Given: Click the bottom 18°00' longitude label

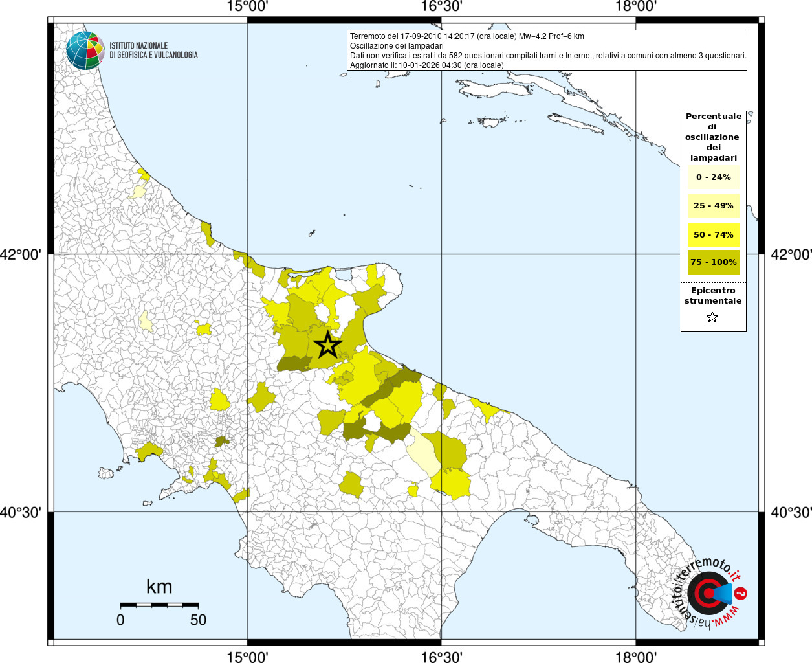Looking at the screenshot, I should 635,657.
